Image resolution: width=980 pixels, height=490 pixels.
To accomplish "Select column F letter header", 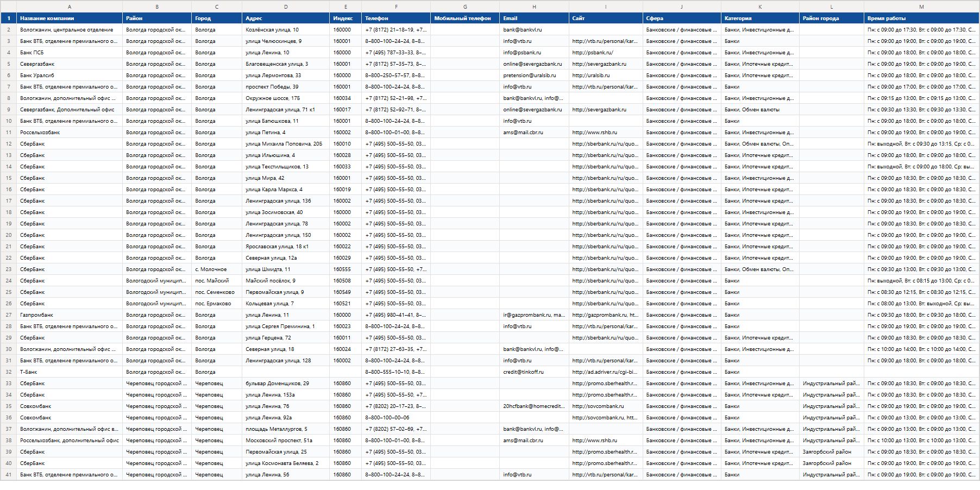I will point(396,7).
